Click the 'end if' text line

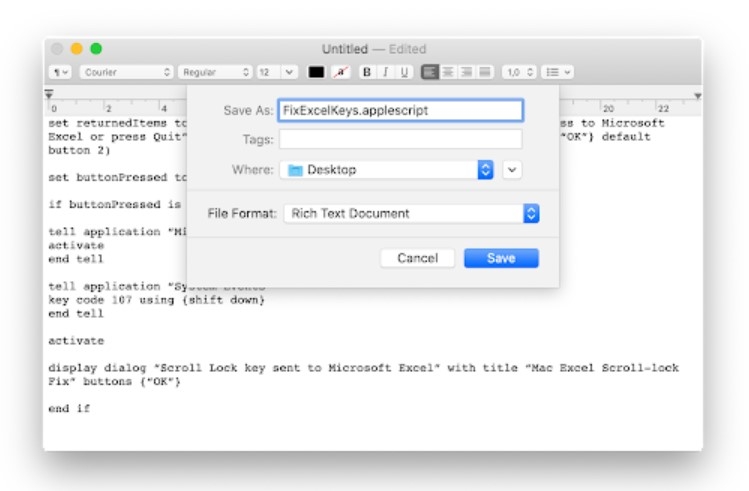[x=69, y=408]
